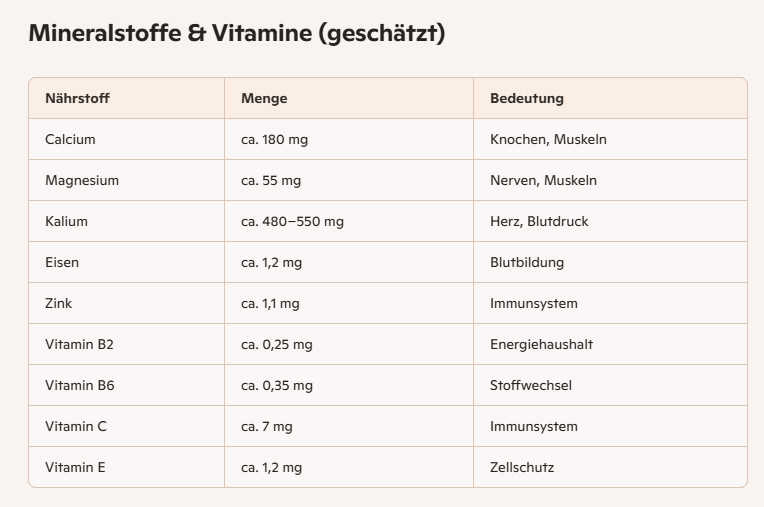Select the 'Kalium' nutrient cell
The width and height of the screenshot is (764, 507).
coord(66,221)
